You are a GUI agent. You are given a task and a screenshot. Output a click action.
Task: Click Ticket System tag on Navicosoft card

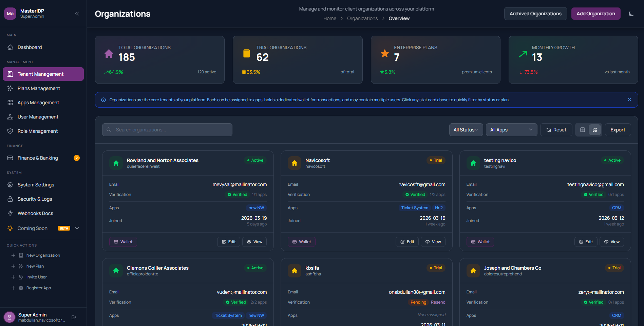(x=415, y=208)
